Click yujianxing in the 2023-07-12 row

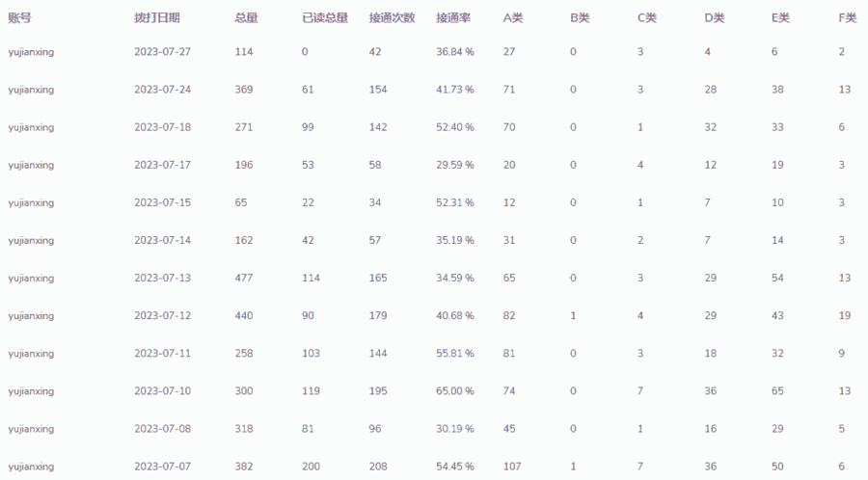click(31, 316)
